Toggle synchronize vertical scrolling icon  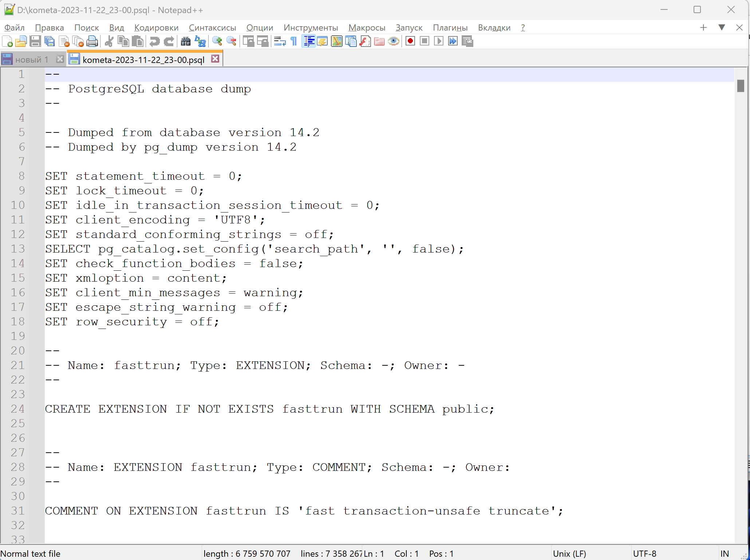pos(249,41)
